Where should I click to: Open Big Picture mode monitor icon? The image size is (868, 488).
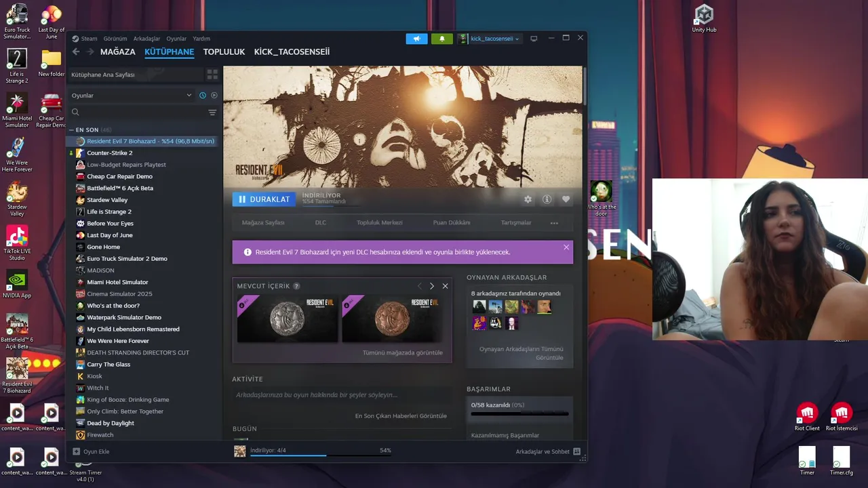534,39
